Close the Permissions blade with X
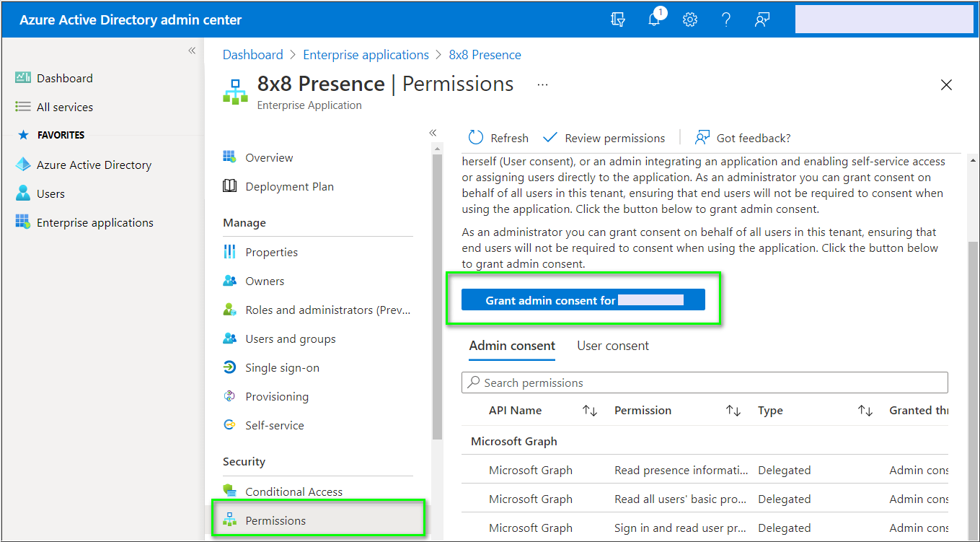Image resolution: width=980 pixels, height=542 pixels. point(947,84)
